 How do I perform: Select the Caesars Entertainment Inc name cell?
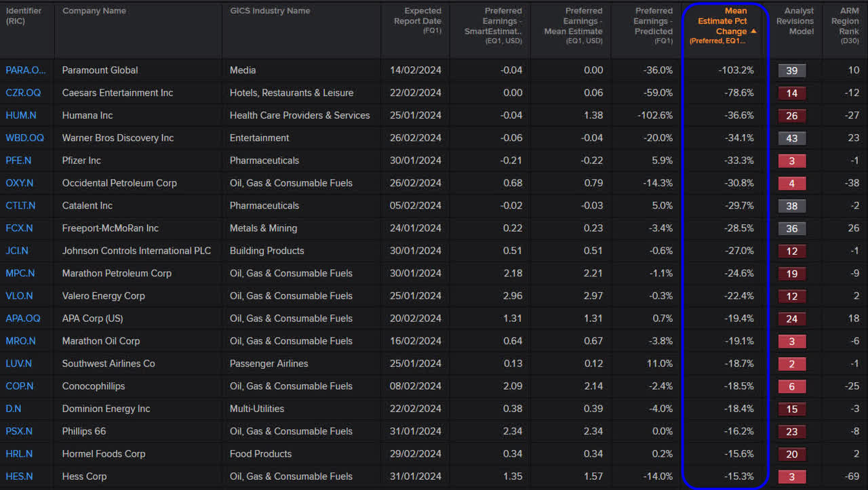tap(117, 93)
